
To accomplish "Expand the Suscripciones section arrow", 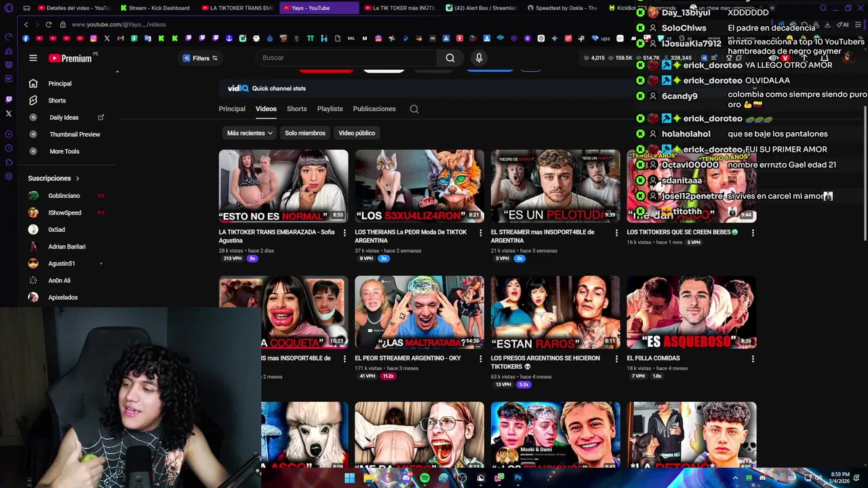I will pos(77,178).
